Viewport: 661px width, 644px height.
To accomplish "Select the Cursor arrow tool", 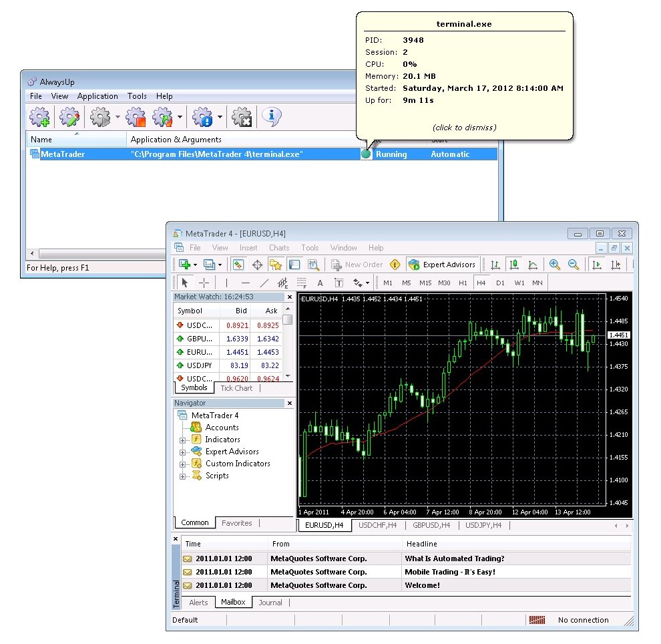I will pyautogui.click(x=185, y=283).
